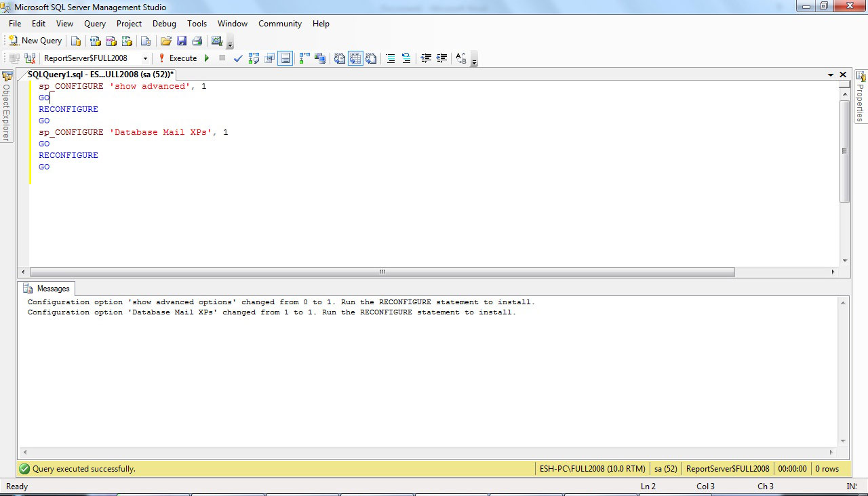Click the editor's horizontal scrollbar thumb
The height and width of the screenshot is (496, 868).
click(382, 272)
